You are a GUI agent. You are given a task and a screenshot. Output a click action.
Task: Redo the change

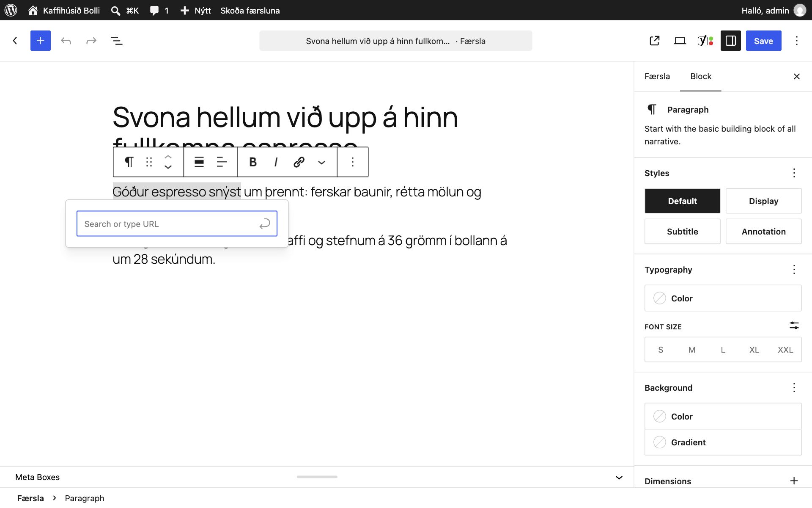point(91,41)
